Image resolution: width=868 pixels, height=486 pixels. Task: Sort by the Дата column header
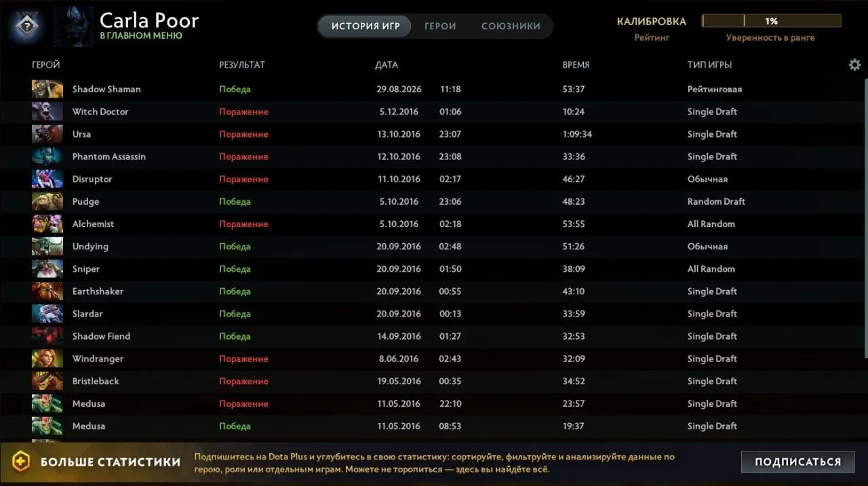[x=387, y=65]
